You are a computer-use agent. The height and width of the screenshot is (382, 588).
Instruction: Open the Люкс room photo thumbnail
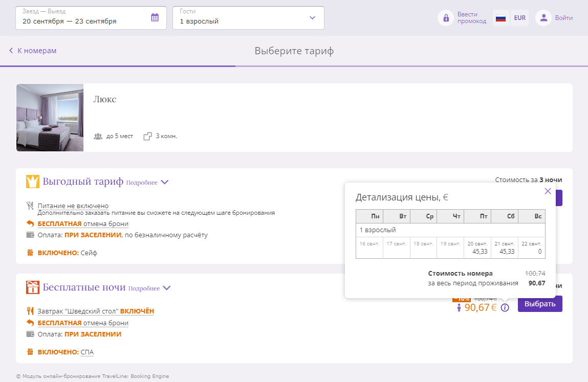pos(50,118)
